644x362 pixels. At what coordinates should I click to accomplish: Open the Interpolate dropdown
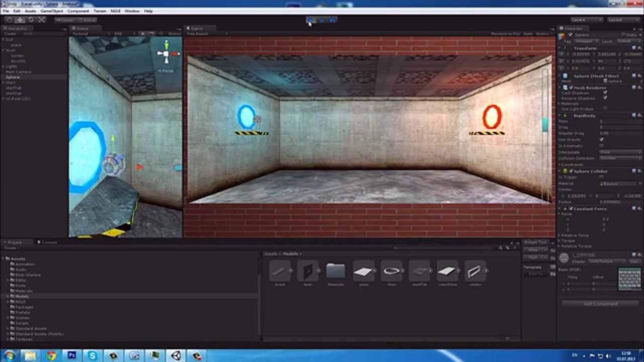pos(620,152)
